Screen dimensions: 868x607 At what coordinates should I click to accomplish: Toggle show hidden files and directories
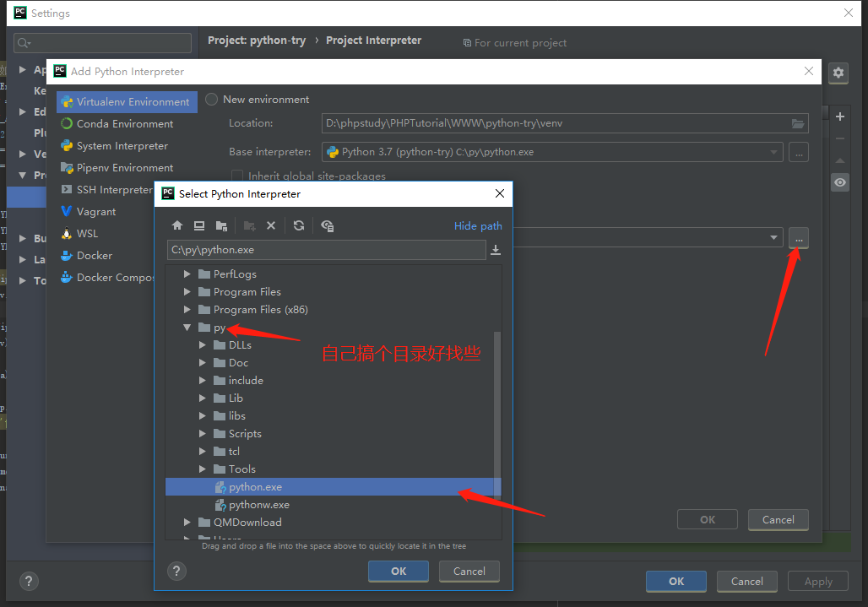[x=328, y=225]
